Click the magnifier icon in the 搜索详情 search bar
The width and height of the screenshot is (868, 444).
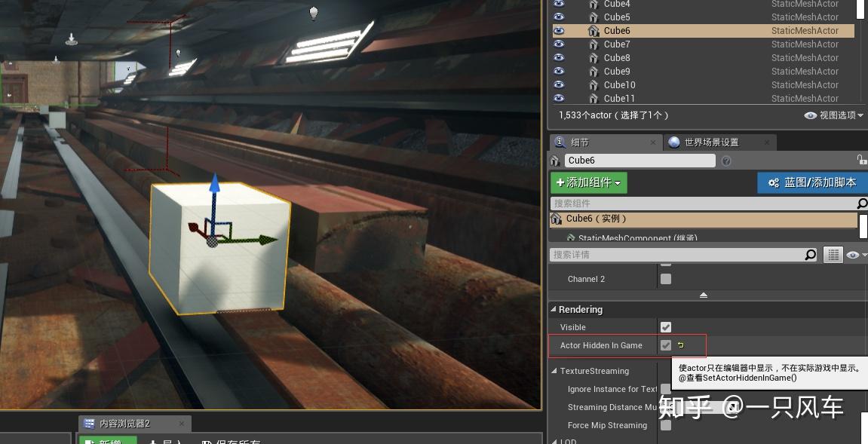click(811, 254)
